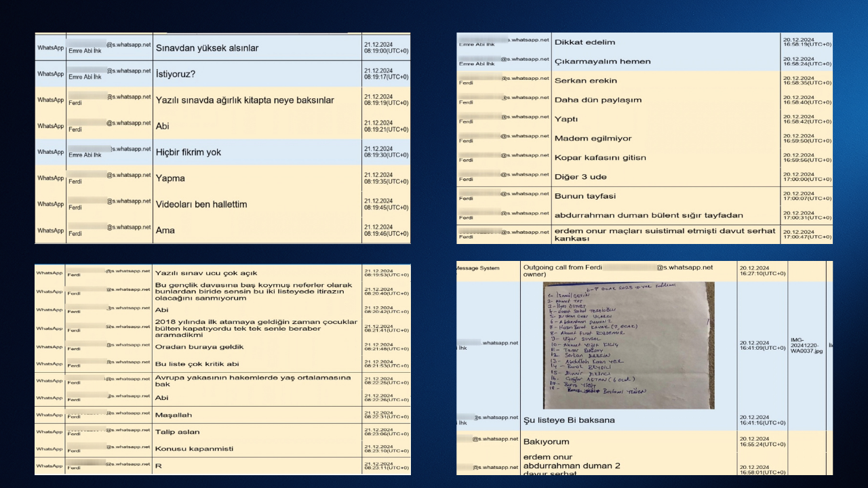This screenshot has width=868, height=488.
Task: Open the handwritten list photo thumbnail
Action: 629,346
